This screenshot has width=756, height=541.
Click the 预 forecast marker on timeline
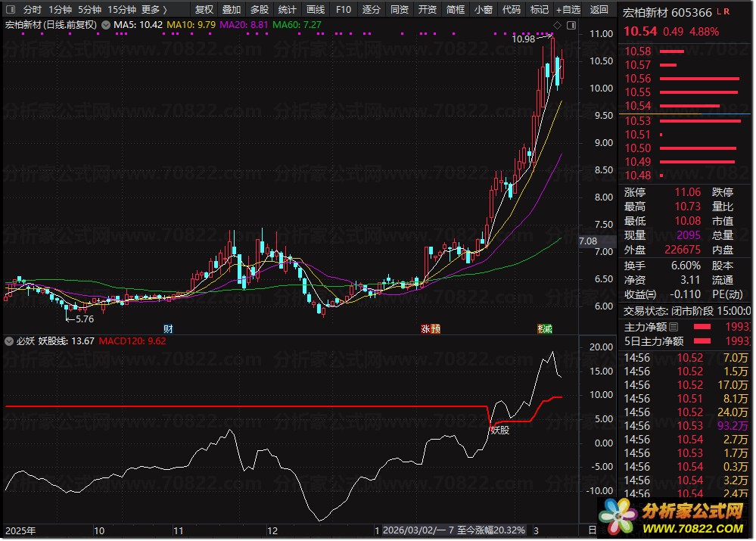(x=436, y=328)
